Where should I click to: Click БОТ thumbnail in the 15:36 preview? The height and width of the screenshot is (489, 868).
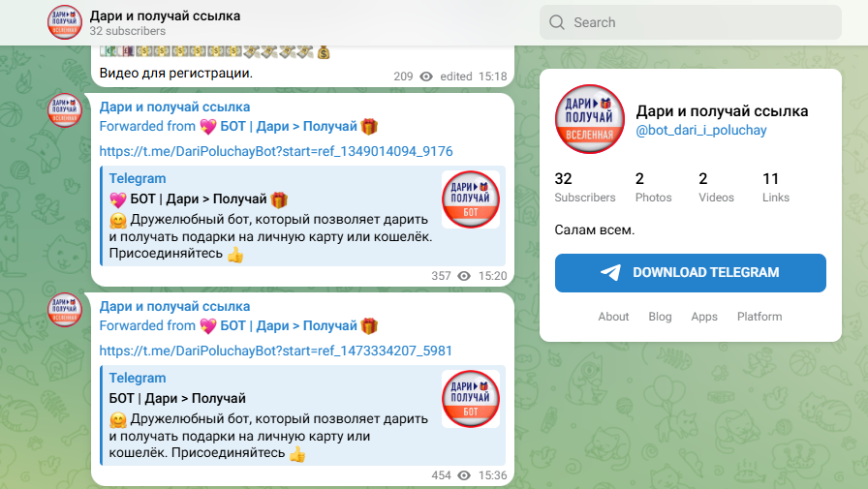(x=471, y=399)
